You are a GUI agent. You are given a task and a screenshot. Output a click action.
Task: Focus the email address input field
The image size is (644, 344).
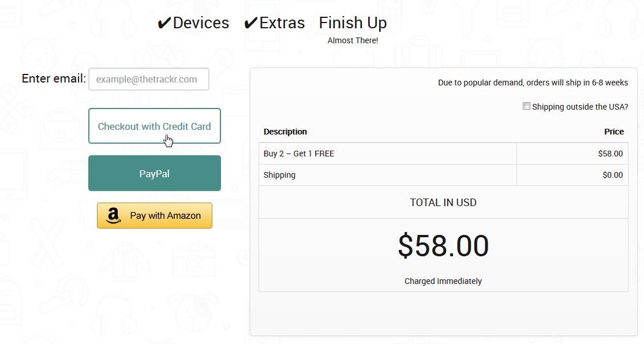coord(149,79)
